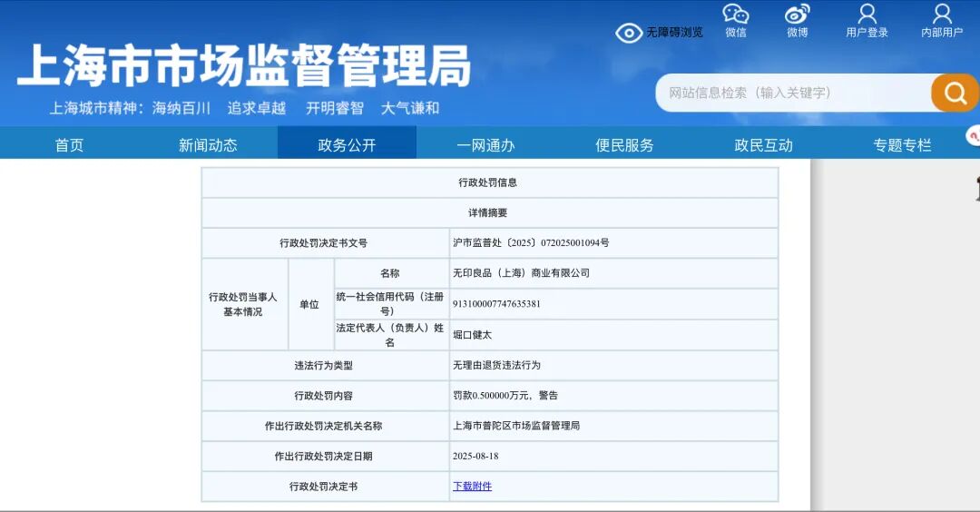Screen dimensions: 980x512
Task: Click the 上海市市场监督管理局 site title
Action: tap(244, 65)
